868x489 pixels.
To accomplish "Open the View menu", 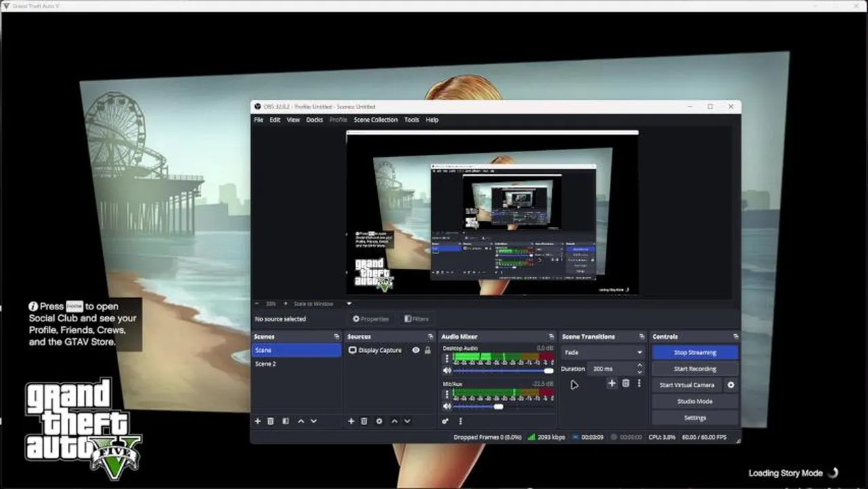I will (x=293, y=120).
